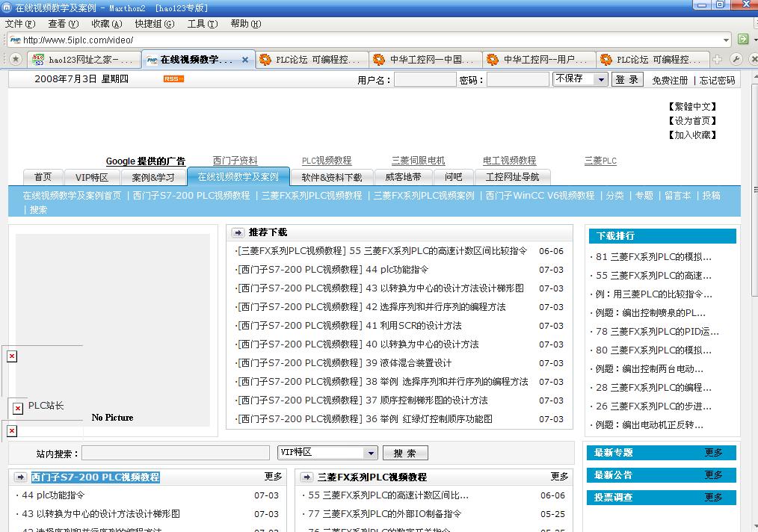This screenshot has width=758, height=532.
Task: Click the wrench tools icon in tab bar
Action: pos(736,59)
